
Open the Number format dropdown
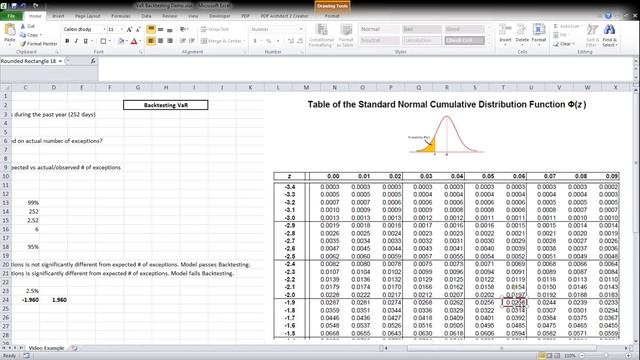pos(301,29)
